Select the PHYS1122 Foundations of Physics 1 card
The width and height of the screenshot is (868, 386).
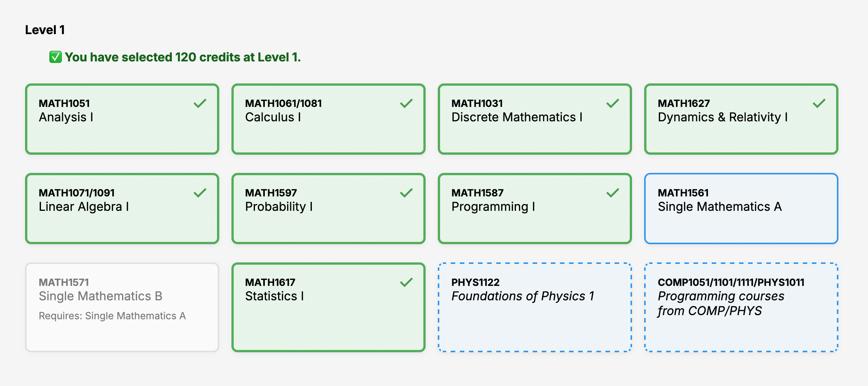[x=535, y=307]
